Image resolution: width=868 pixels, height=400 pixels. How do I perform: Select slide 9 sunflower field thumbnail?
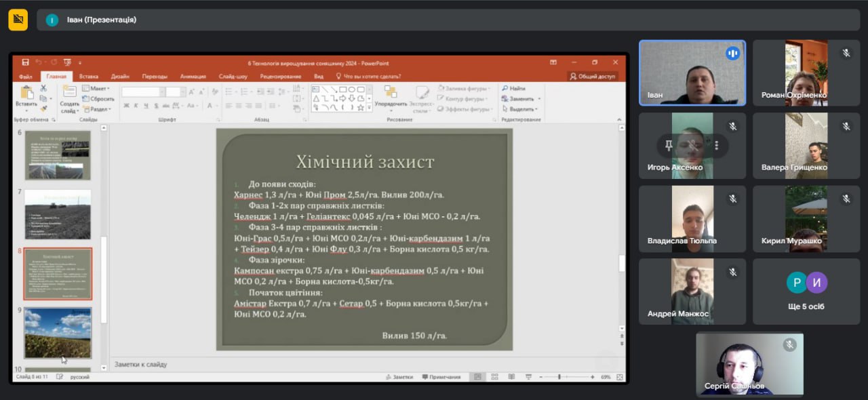[x=58, y=332]
